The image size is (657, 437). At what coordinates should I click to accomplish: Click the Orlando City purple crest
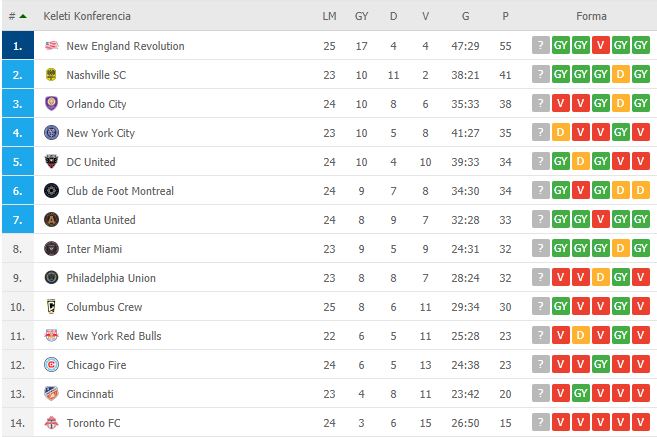pos(51,103)
